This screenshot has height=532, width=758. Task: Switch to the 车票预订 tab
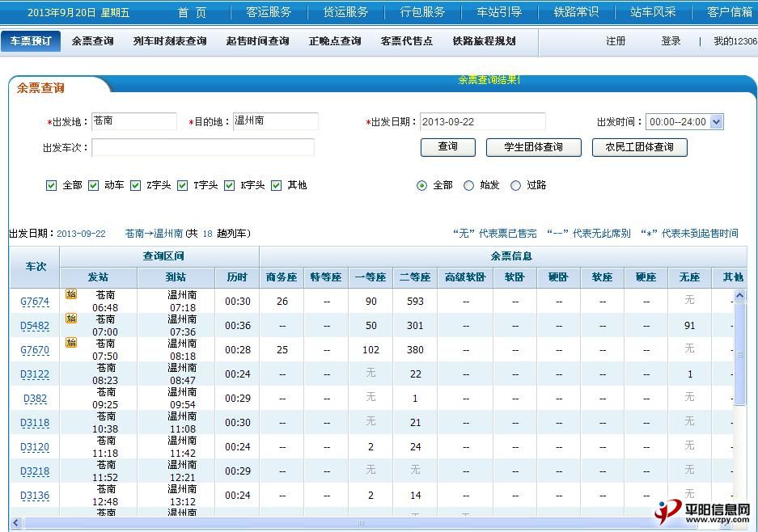tap(31, 41)
